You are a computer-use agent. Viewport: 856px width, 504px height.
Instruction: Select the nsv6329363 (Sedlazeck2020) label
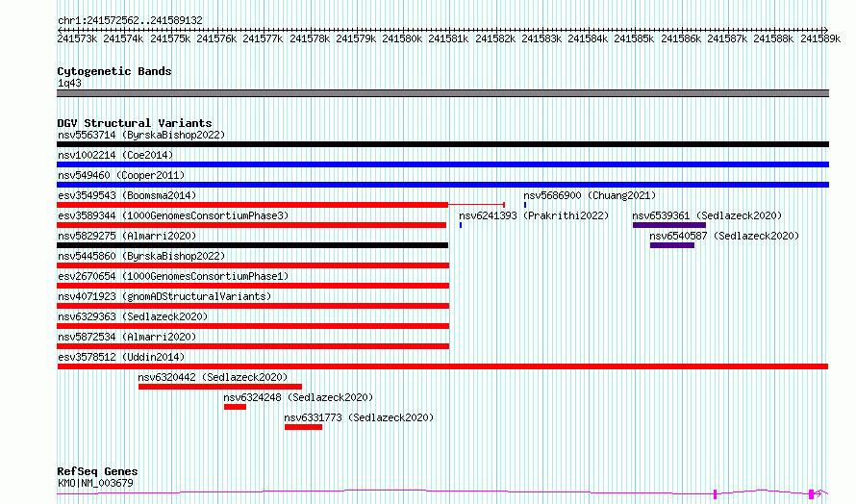[x=133, y=316]
